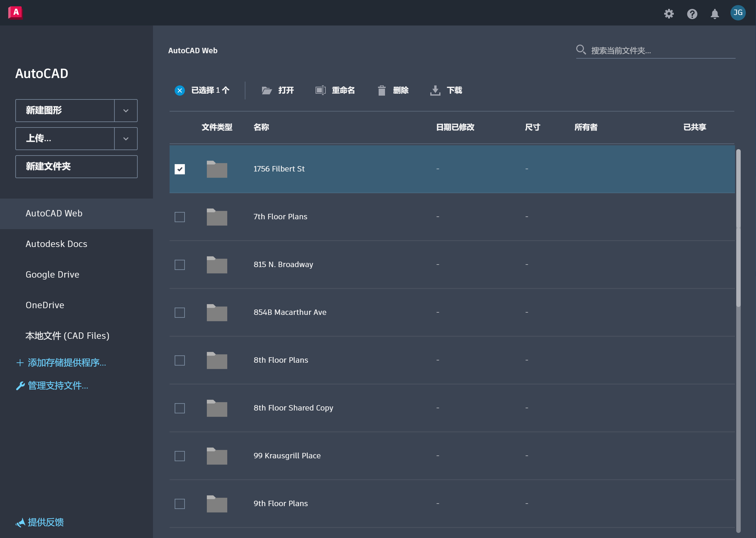This screenshot has height=538, width=756.
Task: Select 本地文件 (CAD Files) in sidebar
Action: 76,336
